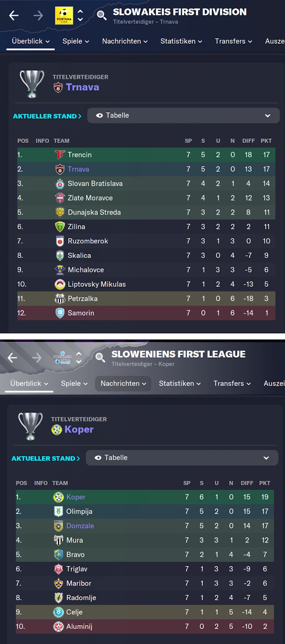Expand the Tabelle dropdown in Slowenien panel
Image resolution: width=285 pixels, height=644 pixels.
coord(182,458)
